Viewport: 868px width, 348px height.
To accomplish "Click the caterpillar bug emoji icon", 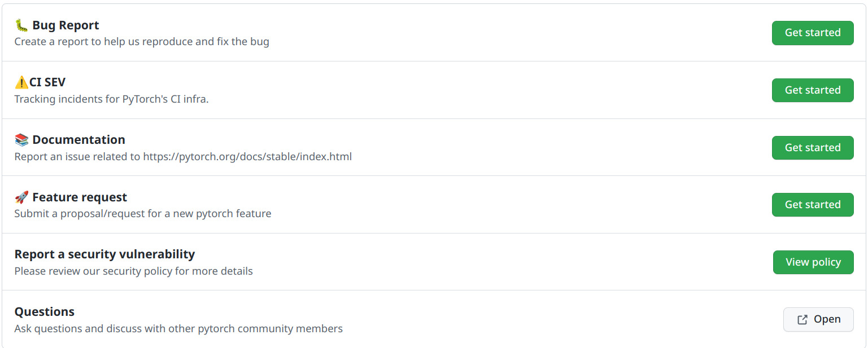I will pyautogui.click(x=21, y=25).
